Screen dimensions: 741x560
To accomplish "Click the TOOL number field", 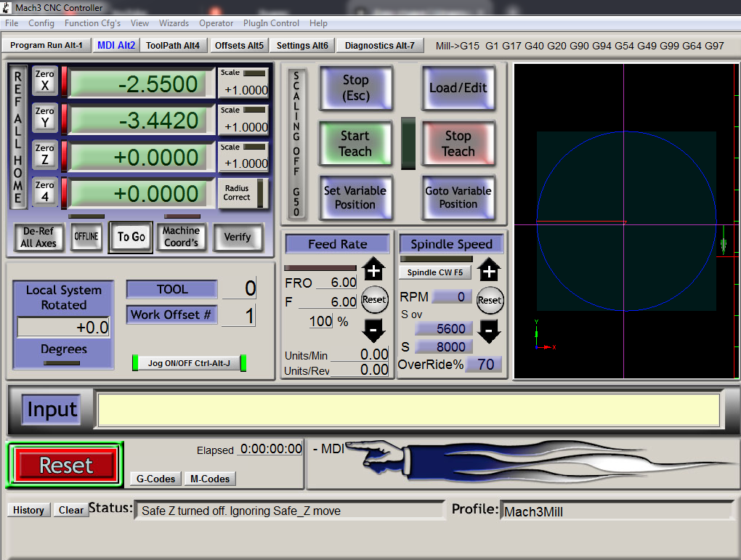I will [239, 288].
